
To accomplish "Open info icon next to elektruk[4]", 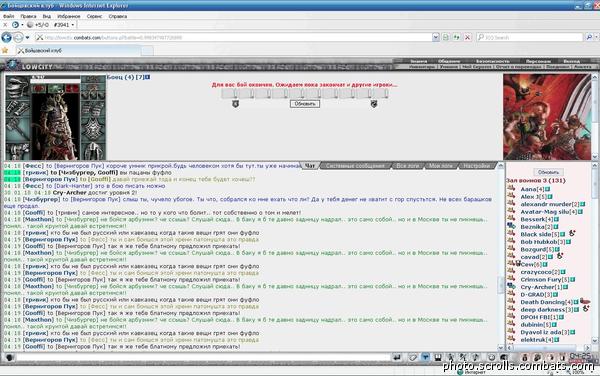I will [x=557, y=340].
